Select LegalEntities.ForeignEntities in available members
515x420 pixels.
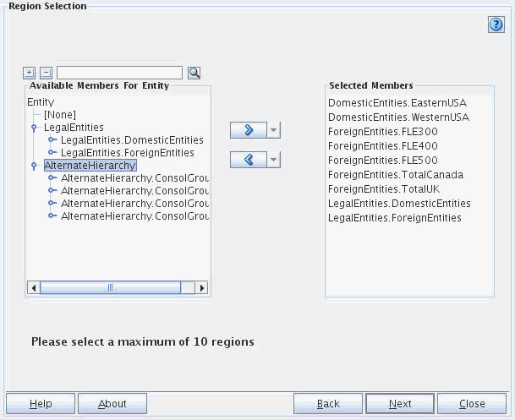click(127, 153)
